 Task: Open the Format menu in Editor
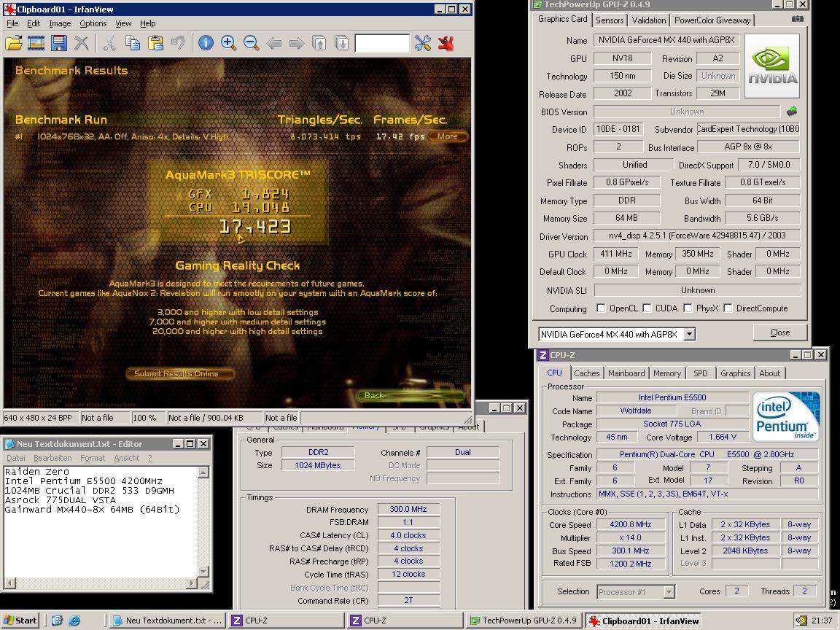93,458
